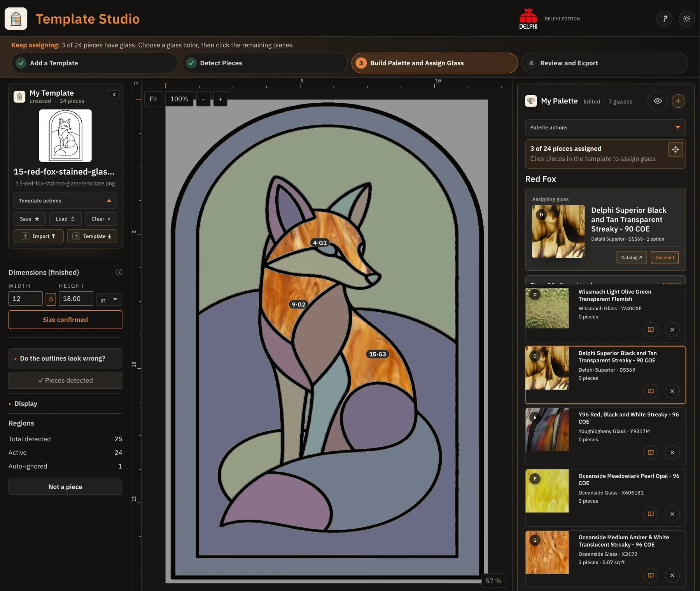The height and width of the screenshot is (591, 700).
Task: Click the Width input field
Action: 26,299
